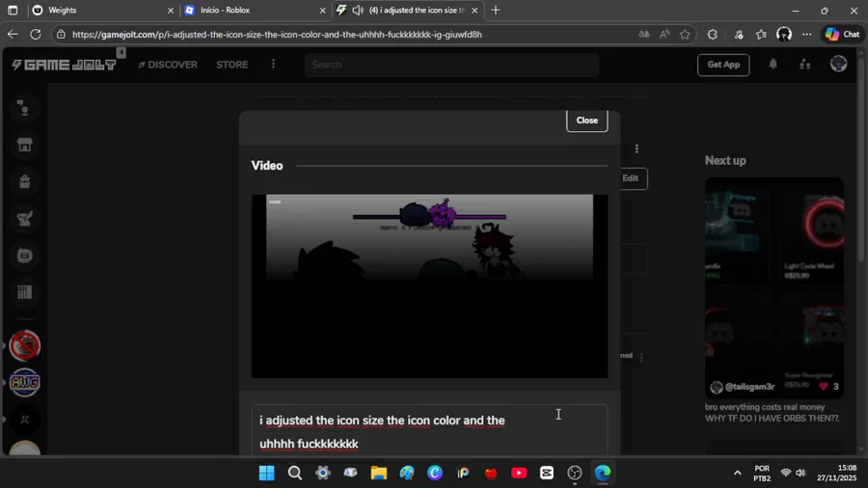Click the video preview in the dialog
This screenshot has width=868, height=488.
tap(429, 286)
